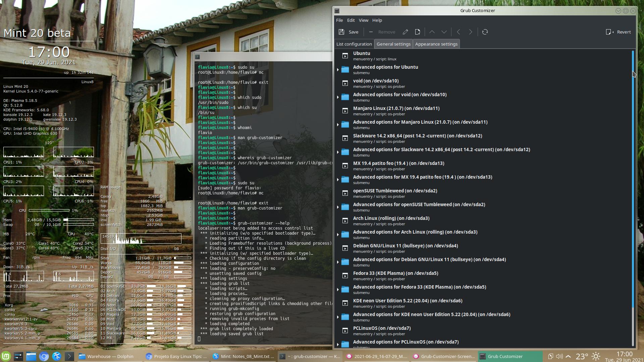
Task: Open the Help menu
Action: click(377, 20)
